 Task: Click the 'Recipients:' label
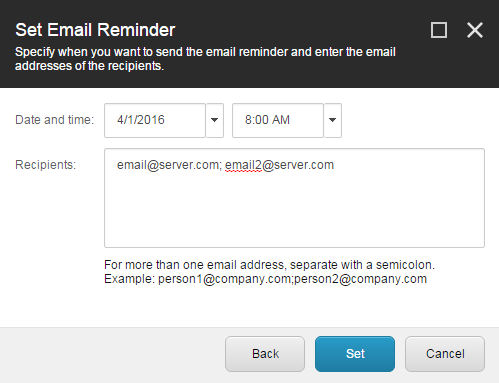point(46,165)
